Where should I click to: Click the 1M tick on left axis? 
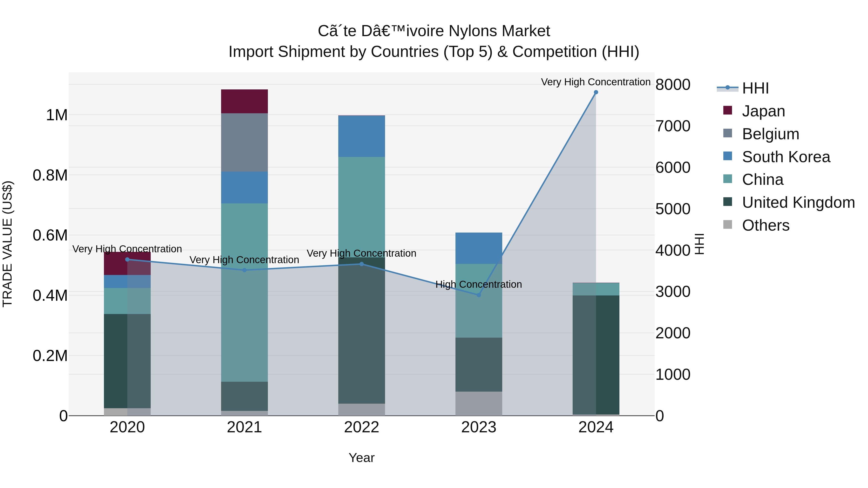click(57, 115)
